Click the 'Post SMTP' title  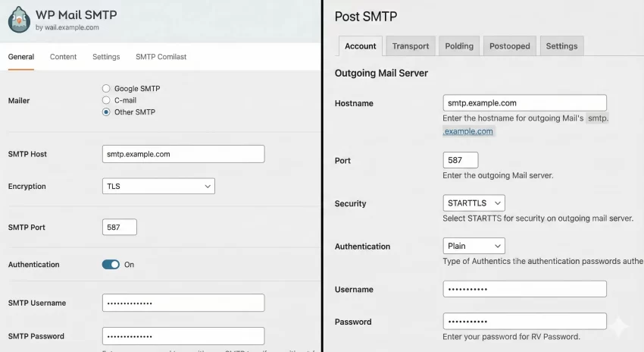(x=365, y=17)
